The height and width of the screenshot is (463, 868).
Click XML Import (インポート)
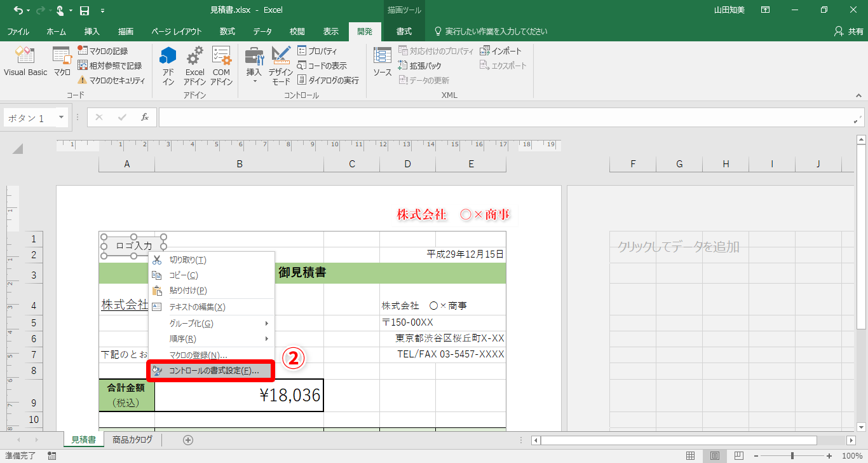[501, 51]
